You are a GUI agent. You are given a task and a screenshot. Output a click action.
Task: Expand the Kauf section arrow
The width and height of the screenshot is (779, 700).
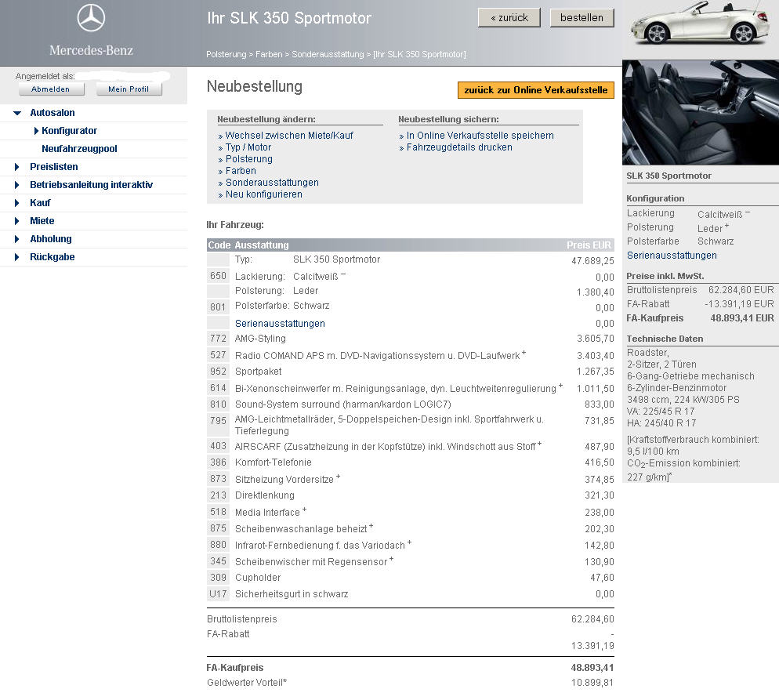click(x=17, y=203)
